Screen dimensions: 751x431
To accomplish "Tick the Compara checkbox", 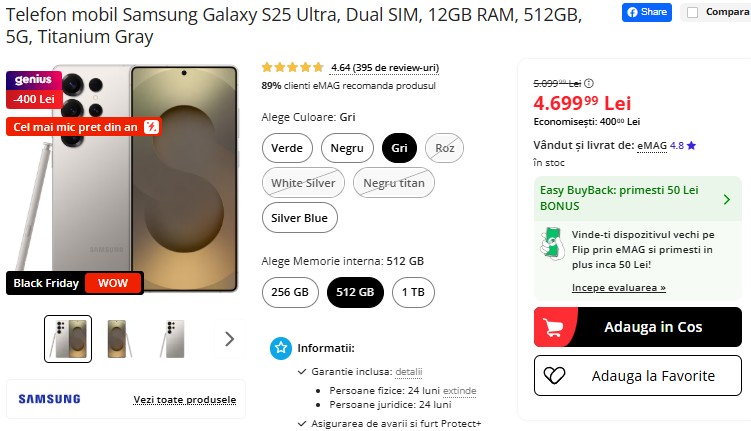I will pos(692,12).
